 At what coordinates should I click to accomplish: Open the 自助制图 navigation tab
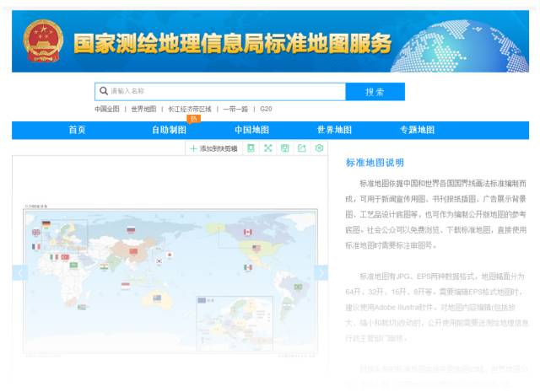coord(169,130)
